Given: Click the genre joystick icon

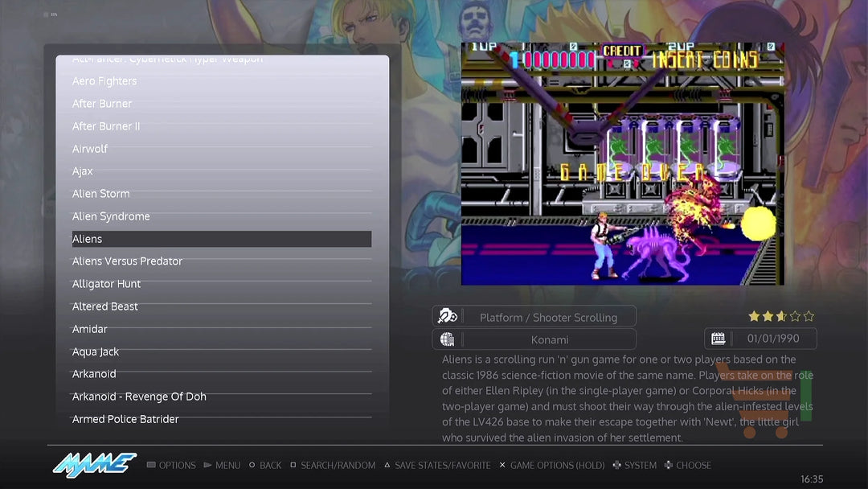Looking at the screenshot, I should pyautogui.click(x=448, y=316).
